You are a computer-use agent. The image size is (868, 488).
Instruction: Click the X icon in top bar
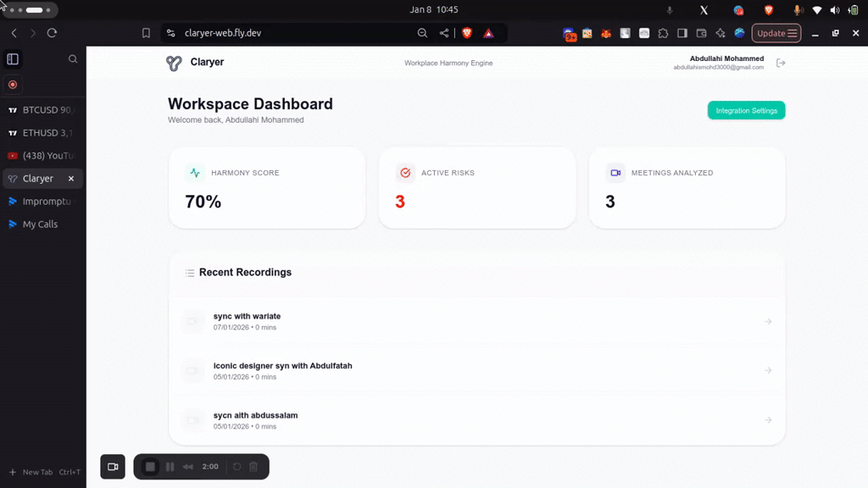(x=704, y=10)
